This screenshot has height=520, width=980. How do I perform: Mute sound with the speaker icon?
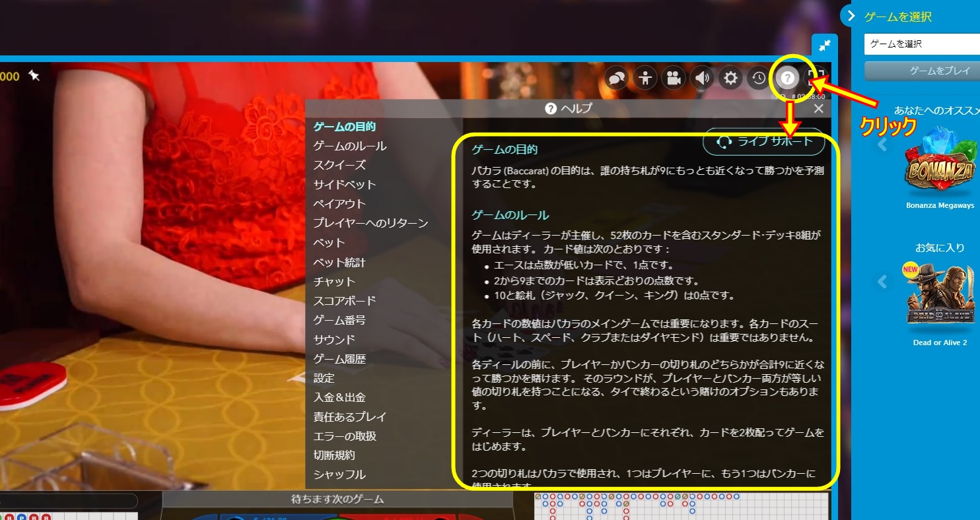click(702, 78)
